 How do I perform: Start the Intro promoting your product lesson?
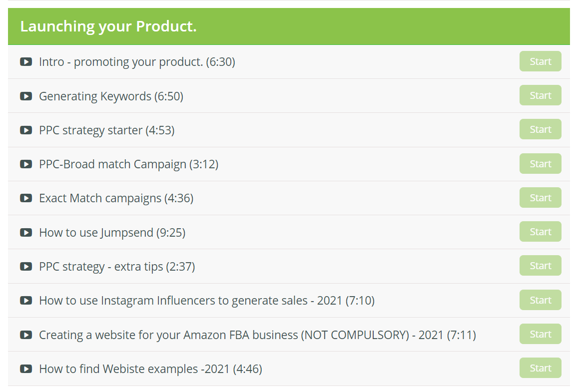[540, 61]
